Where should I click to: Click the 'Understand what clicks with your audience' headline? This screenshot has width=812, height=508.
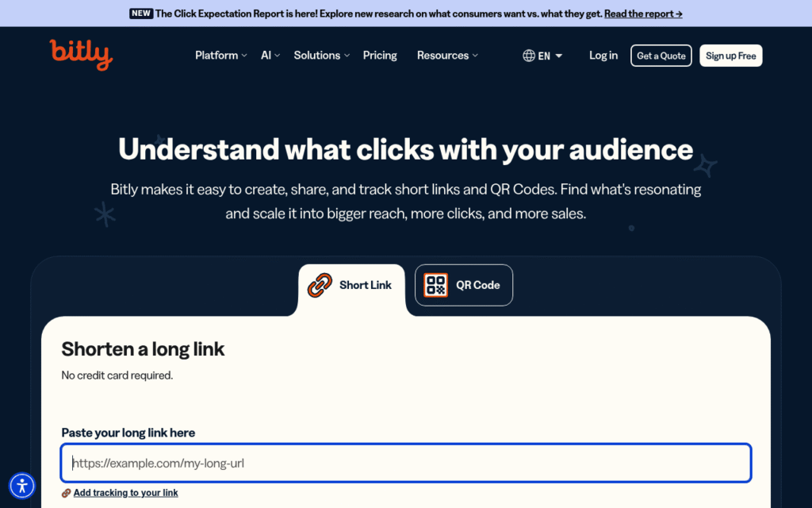pyautogui.click(x=405, y=149)
